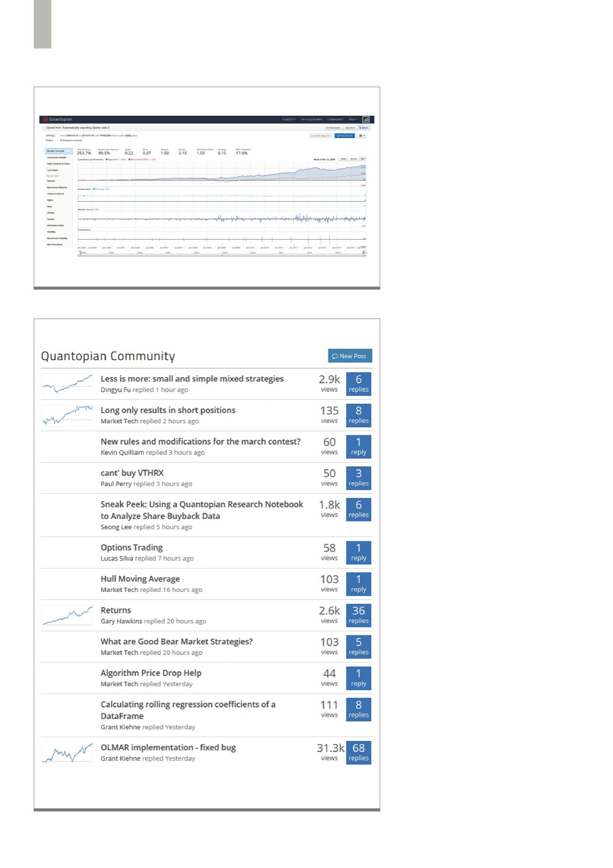
Task: Open Log Output in the sidebar
Action: (53, 170)
